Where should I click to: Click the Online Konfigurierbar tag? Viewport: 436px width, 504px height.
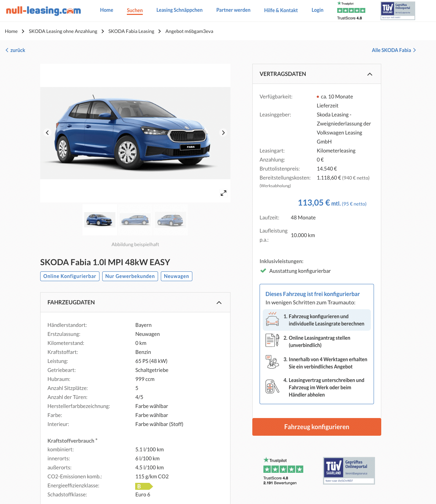pyautogui.click(x=70, y=276)
